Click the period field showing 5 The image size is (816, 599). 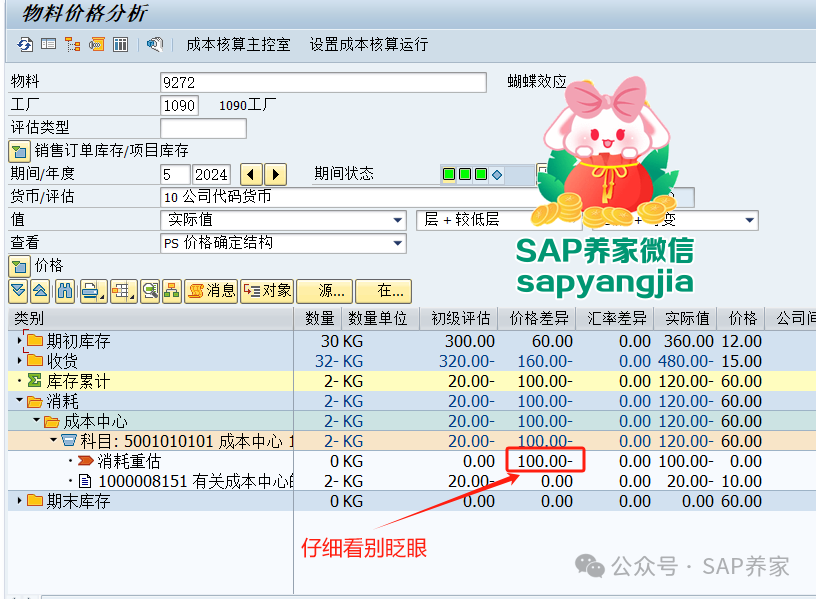tap(175, 174)
